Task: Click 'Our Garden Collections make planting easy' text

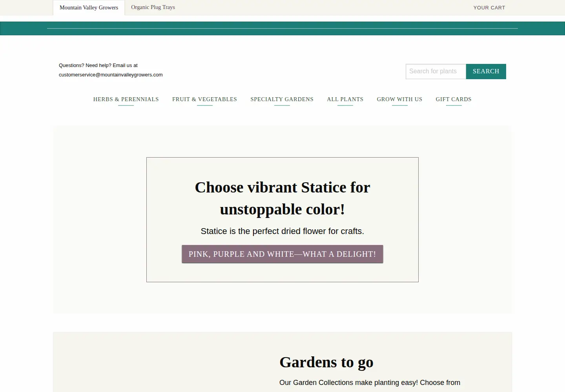Action: (348, 383)
